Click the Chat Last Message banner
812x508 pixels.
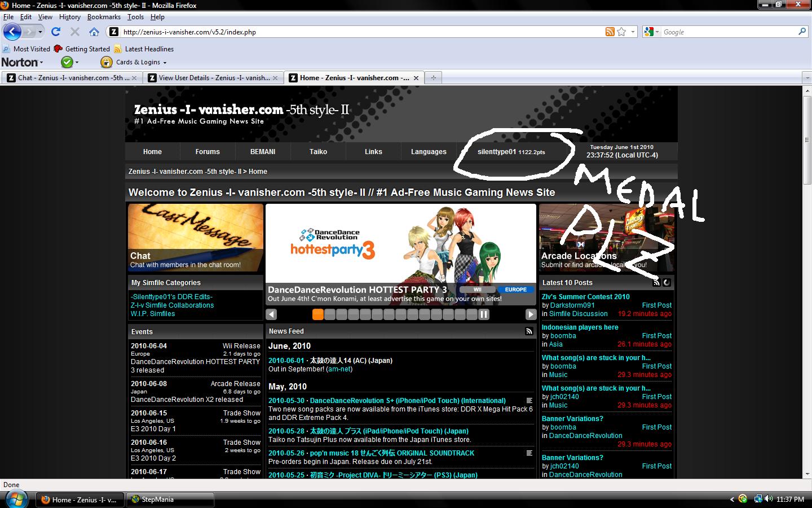[196, 238]
